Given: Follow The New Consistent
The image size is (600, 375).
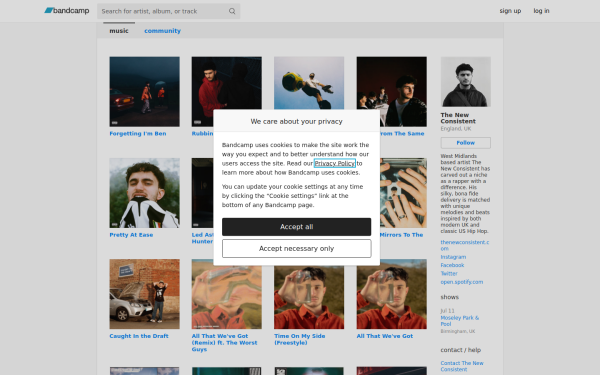Looking at the screenshot, I should point(465,143).
